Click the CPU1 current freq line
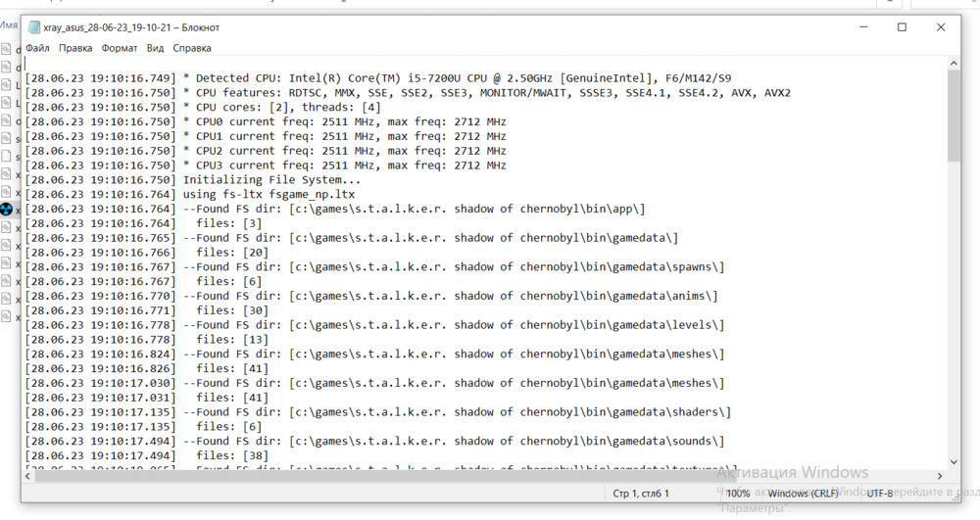The width and height of the screenshot is (980, 520). point(266,136)
